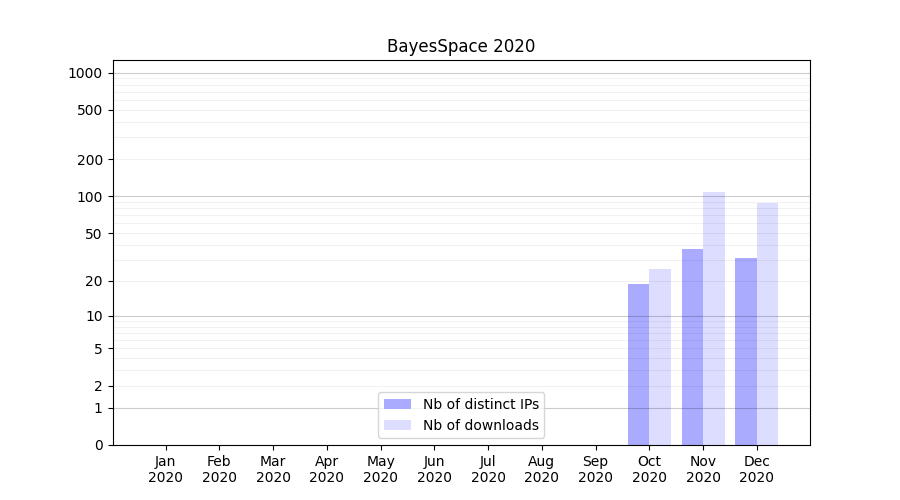Click the 0 y-axis tick label
The image size is (900, 500).
(x=98, y=445)
